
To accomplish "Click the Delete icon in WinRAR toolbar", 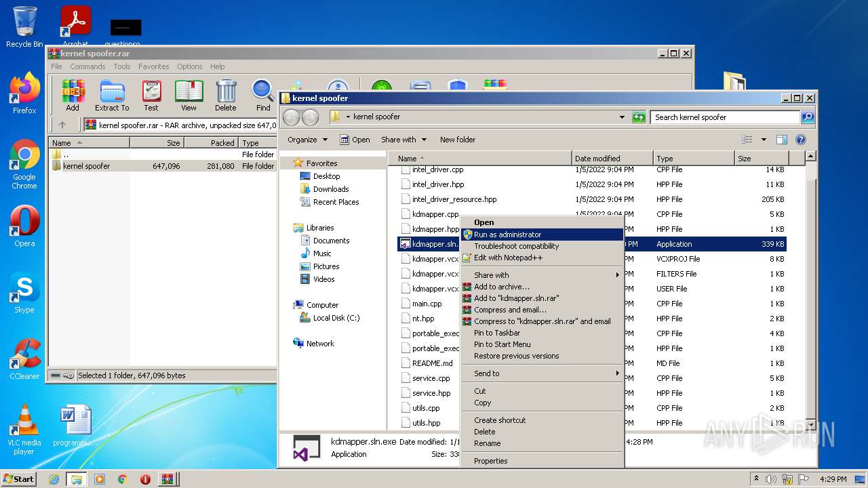I will pyautogui.click(x=226, y=95).
